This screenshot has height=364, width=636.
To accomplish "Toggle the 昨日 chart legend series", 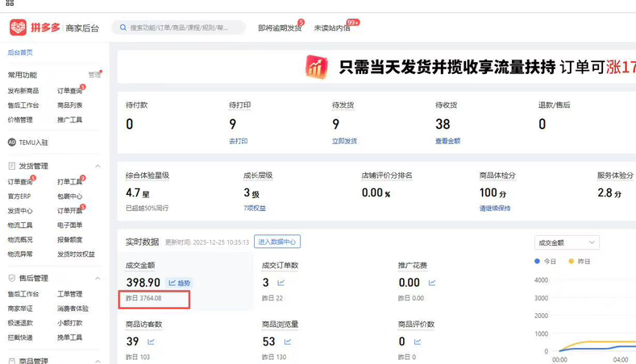I will (x=580, y=261).
